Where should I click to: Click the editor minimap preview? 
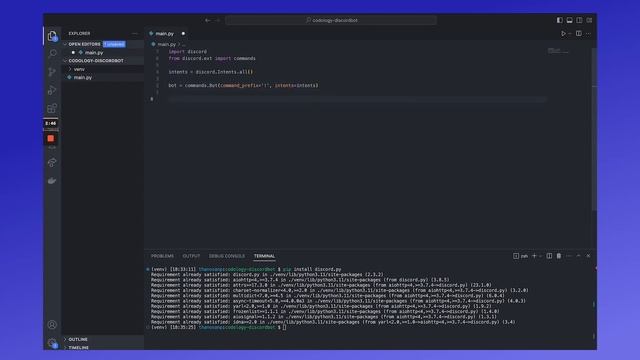click(558, 51)
